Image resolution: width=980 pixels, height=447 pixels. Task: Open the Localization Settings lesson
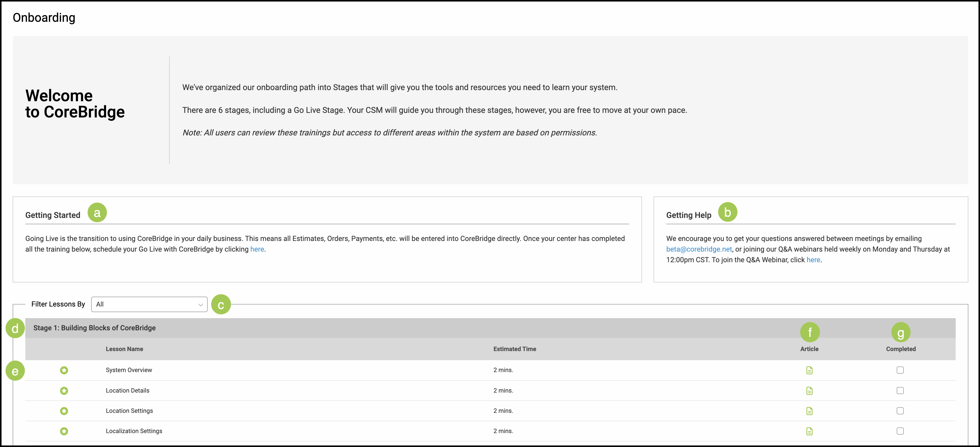coord(134,431)
